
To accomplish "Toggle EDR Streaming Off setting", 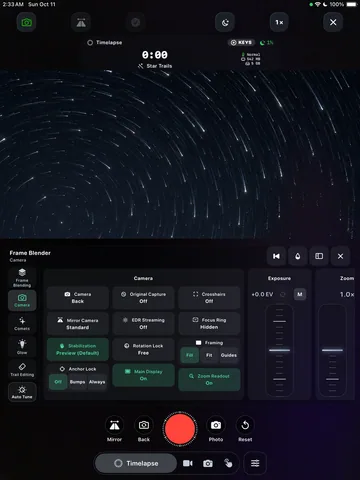I will [x=143, y=324].
